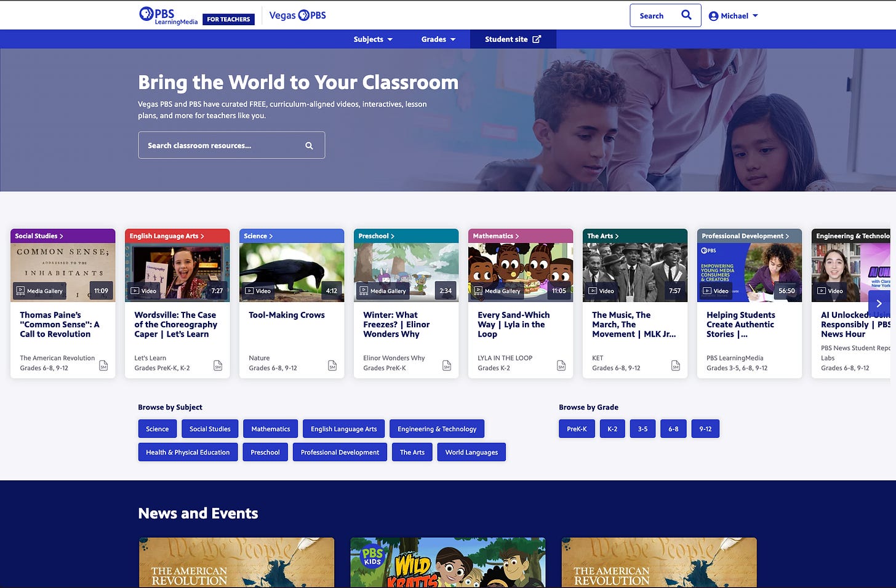Image resolution: width=896 pixels, height=588 pixels.
Task: Click the K-2 grade pill
Action: (x=612, y=429)
